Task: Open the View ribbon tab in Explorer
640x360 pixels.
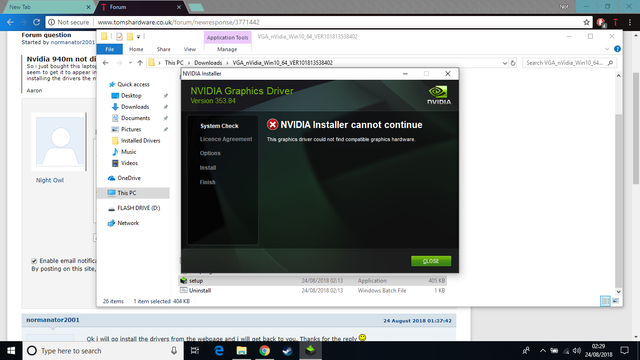Action: click(189, 49)
